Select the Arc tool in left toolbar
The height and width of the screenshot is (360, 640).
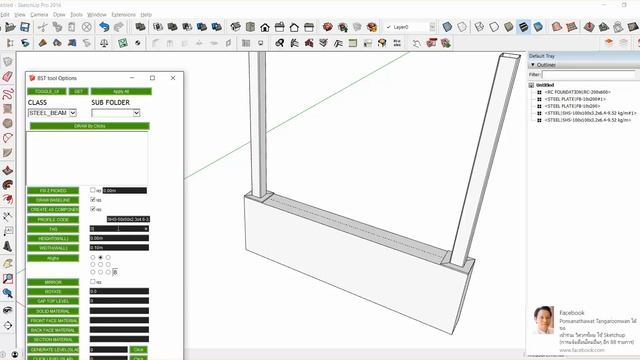[x=8, y=138]
